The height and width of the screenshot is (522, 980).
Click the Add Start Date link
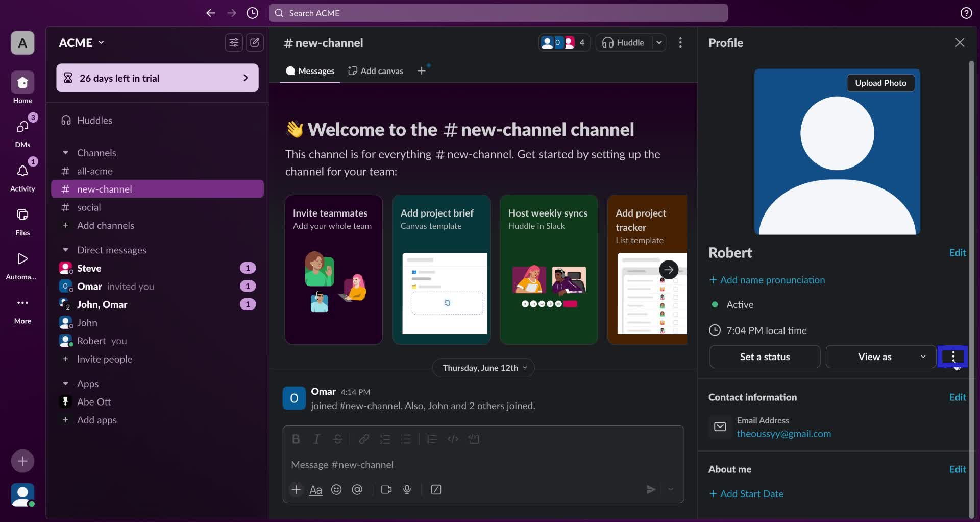point(747,493)
